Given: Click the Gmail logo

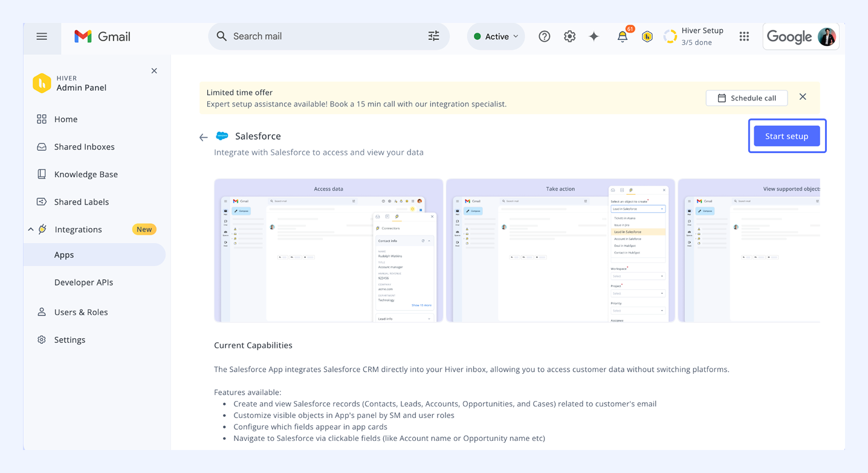Looking at the screenshot, I should click(x=102, y=36).
